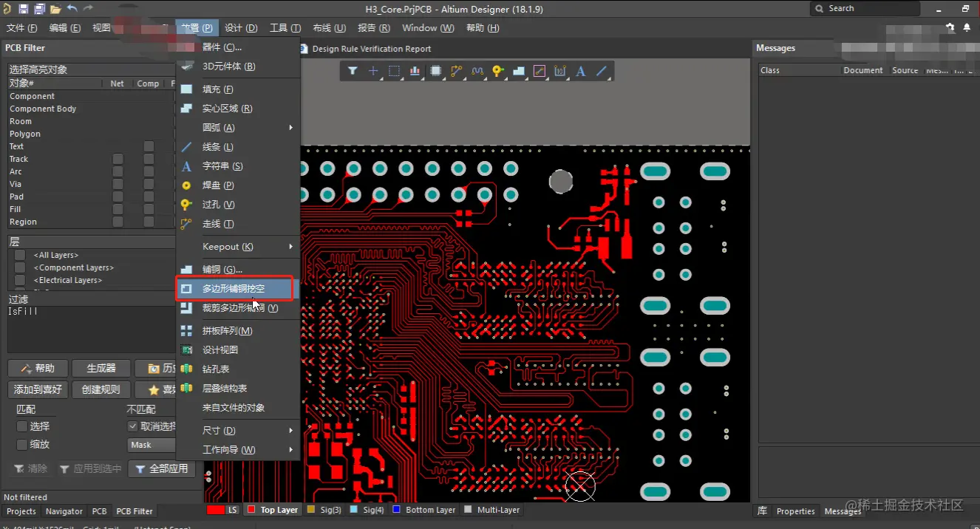The width and height of the screenshot is (980, 529).
Task: Enable the 缩放 checkbox under 匹配
Action: tap(21, 445)
